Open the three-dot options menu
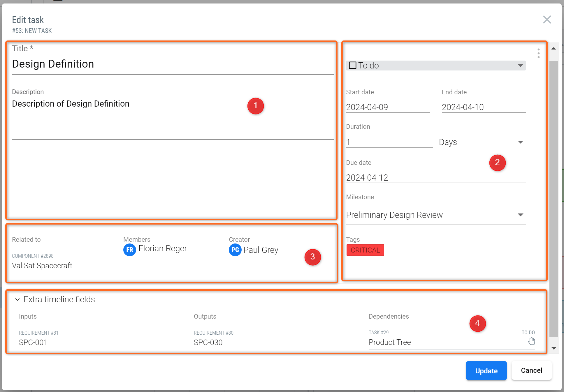564x392 pixels. (538, 53)
